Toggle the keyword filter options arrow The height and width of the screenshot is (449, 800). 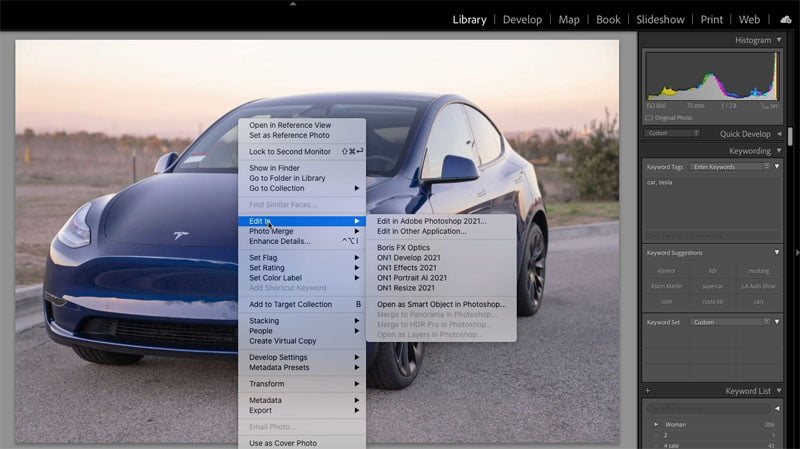click(x=777, y=408)
